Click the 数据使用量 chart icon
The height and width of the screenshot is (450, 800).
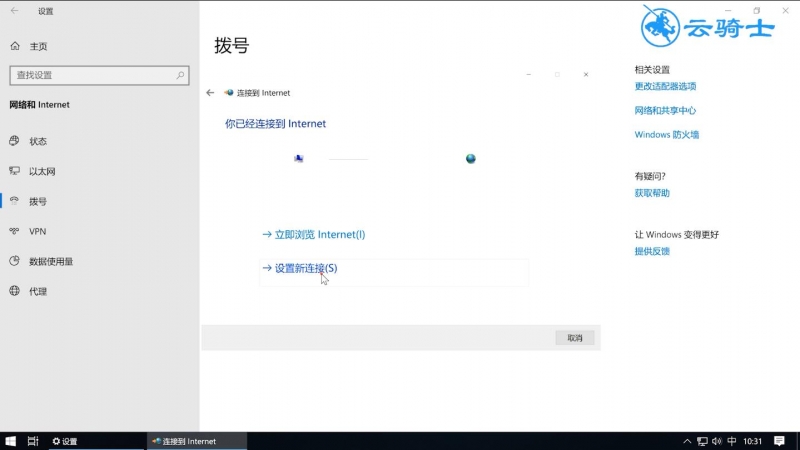click(14, 261)
